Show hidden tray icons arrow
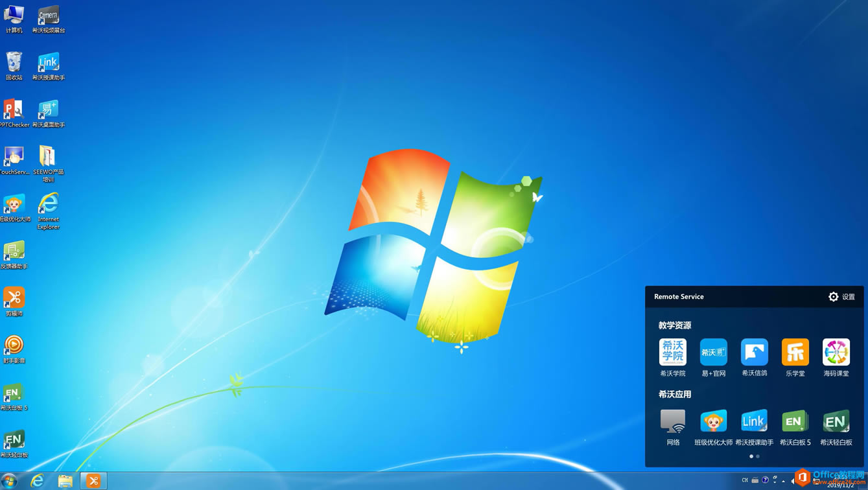The width and height of the screenshot is (868, 490). coord(784,481)
